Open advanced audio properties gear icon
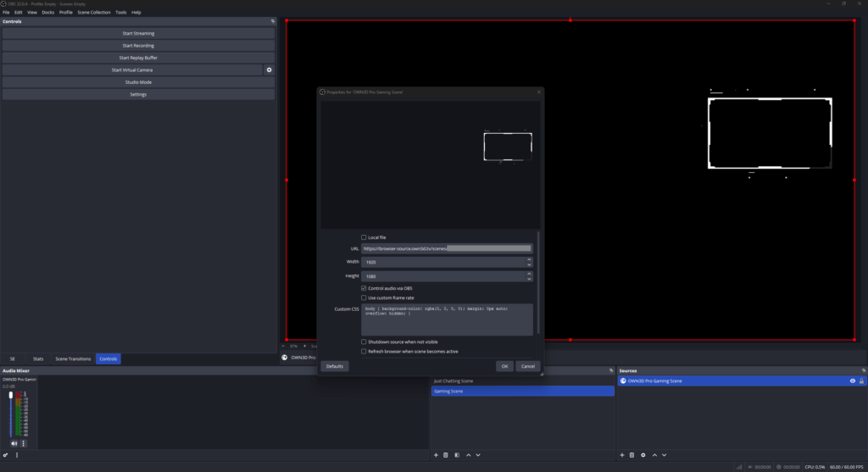The image size is (868, 472). 6,455
